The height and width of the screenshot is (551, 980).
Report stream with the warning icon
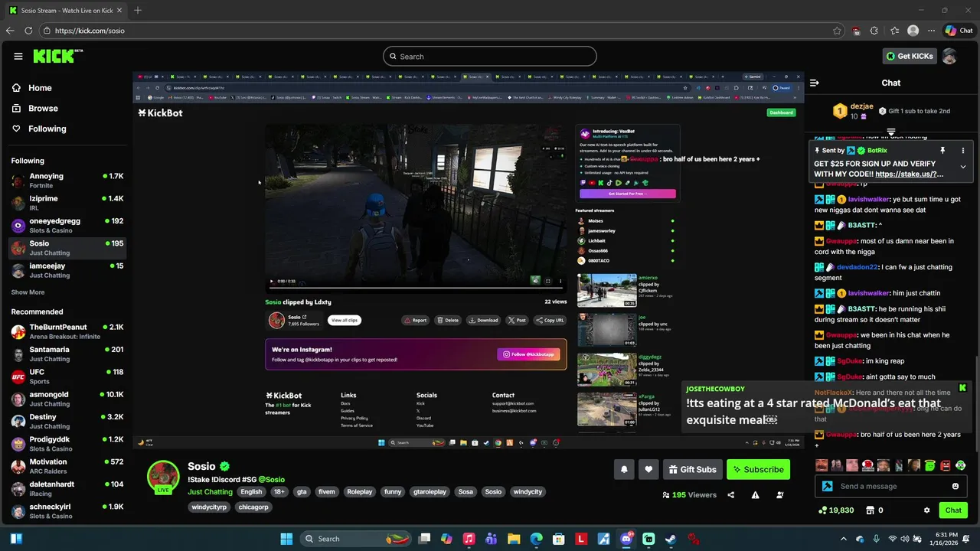point(755,495)
